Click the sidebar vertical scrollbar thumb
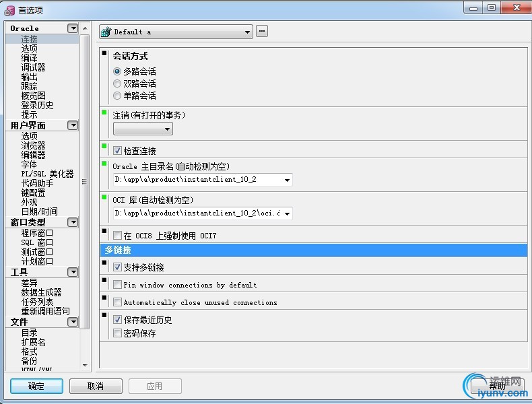This screenshot has height=404, width=532. 85,182
